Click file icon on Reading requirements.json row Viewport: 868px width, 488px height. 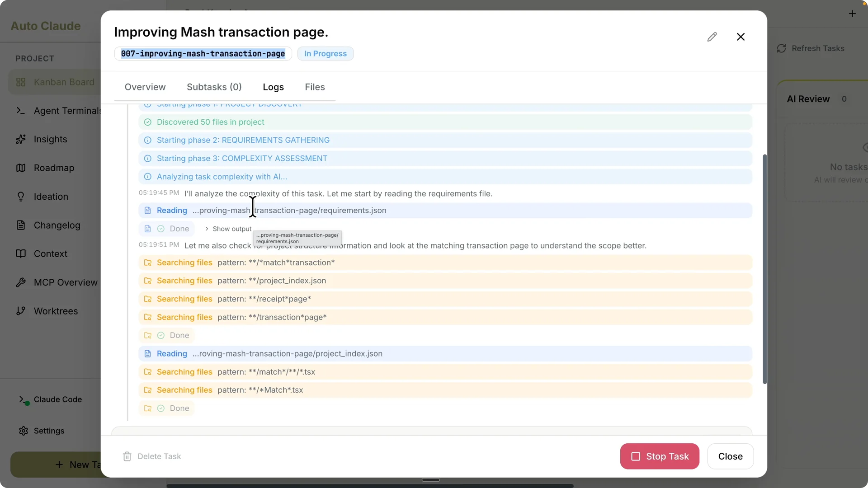[147, 211]
